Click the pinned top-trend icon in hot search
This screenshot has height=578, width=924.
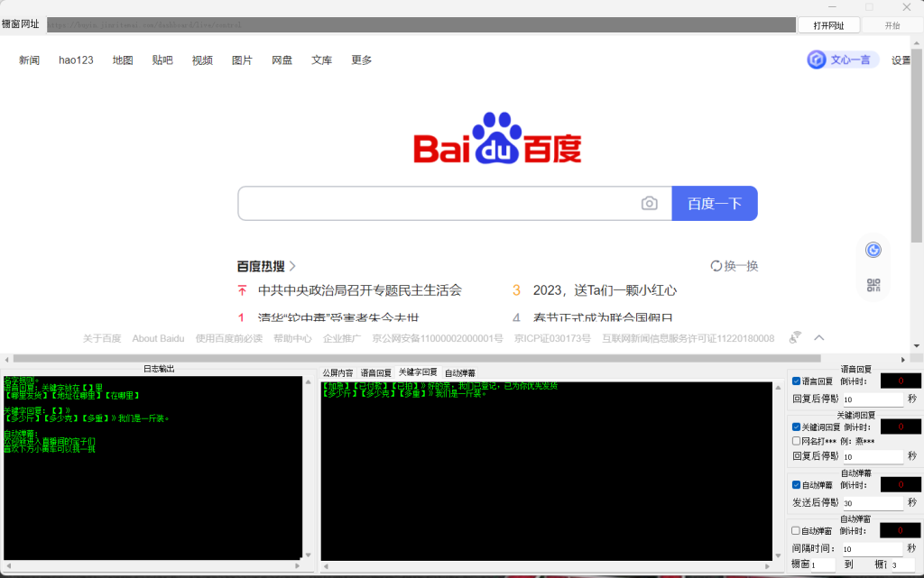point(242,290)
